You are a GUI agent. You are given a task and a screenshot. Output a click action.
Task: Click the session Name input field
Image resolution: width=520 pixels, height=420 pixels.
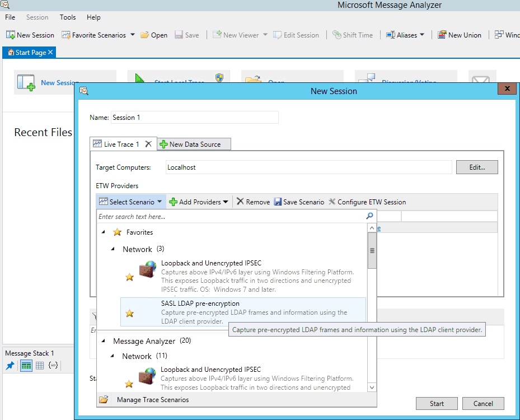click(194, 118)
